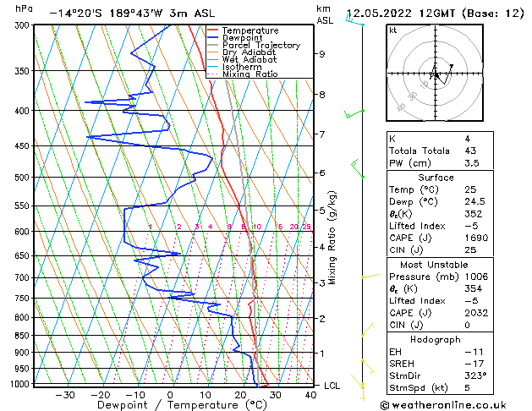The height and width of the screenshot is (411, 532).
Task: Click the Most Unstable section header
Action: (x=437, y=264)
